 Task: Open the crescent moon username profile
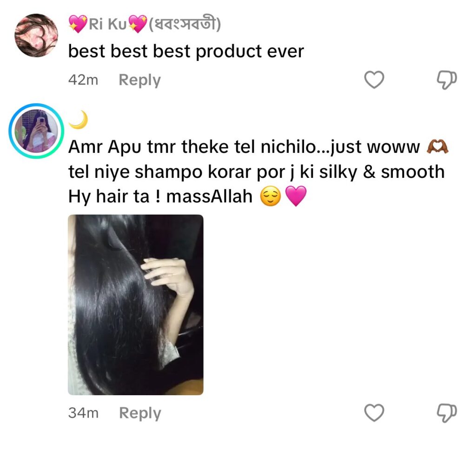(x=78, y=120)
